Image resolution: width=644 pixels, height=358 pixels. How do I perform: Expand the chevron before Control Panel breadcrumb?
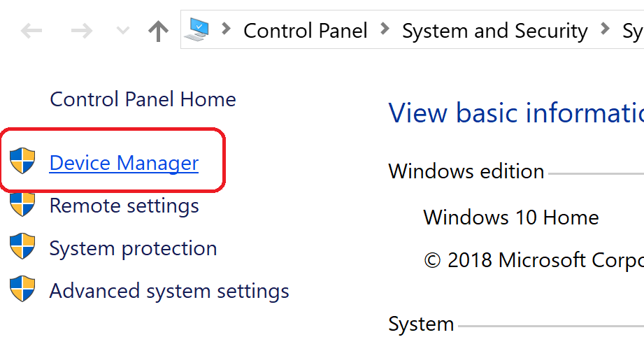coord(225,29)
